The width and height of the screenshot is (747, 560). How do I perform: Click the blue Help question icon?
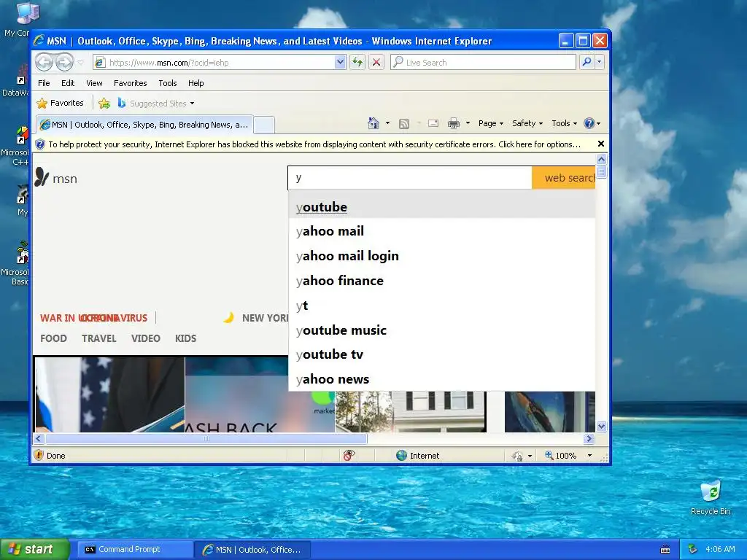[589, 123]
